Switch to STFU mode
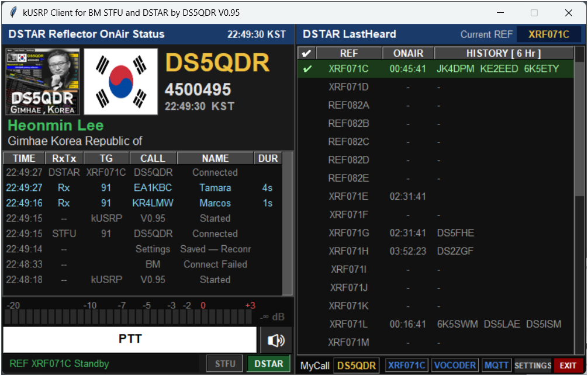Image resolution: width=588 pixels, height=376 pixels. (x=224, y=364)
